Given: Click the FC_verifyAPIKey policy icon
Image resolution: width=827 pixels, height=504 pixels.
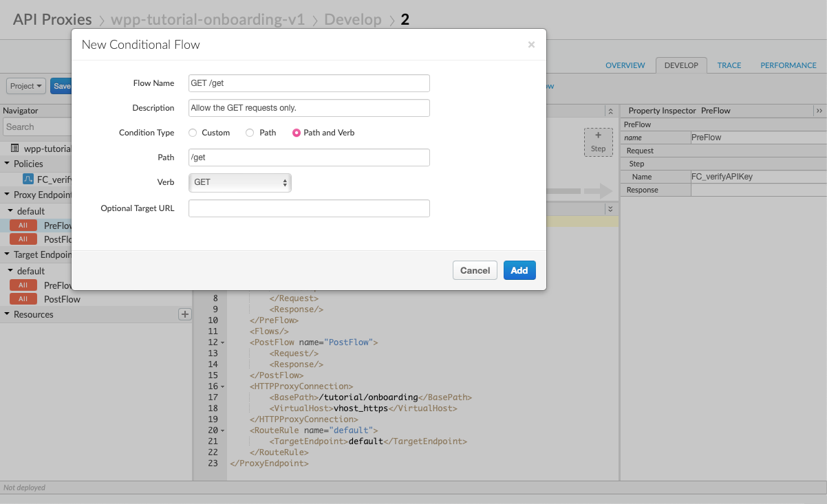Looking at the screenshot, I should tap(28, 179).
